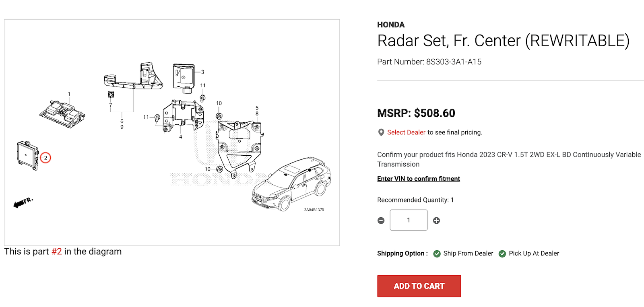Click the FR direction arrow in diagram

(x=23, y=202)
